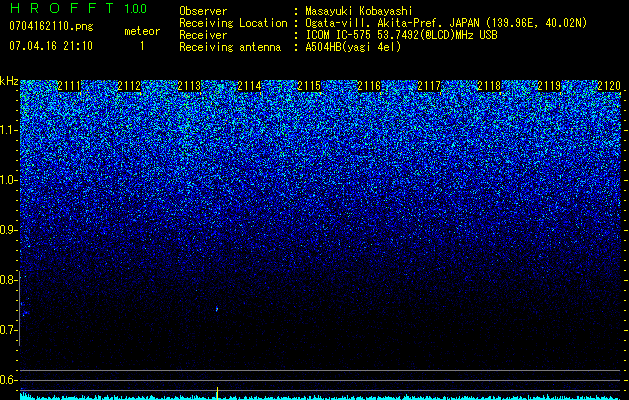Click the 0.7 frequency axis label
The width and height of the screenshot is (629, 400).
click(8, 330)
